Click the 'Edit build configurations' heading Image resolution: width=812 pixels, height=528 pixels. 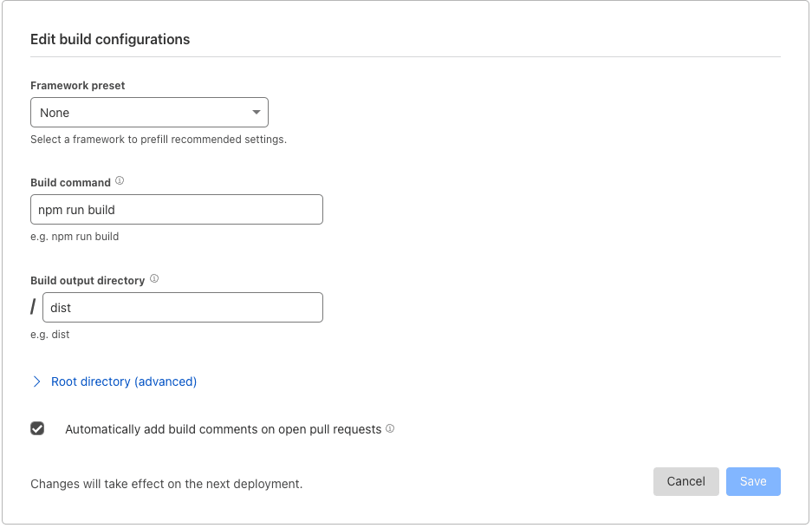pos(110,39)
